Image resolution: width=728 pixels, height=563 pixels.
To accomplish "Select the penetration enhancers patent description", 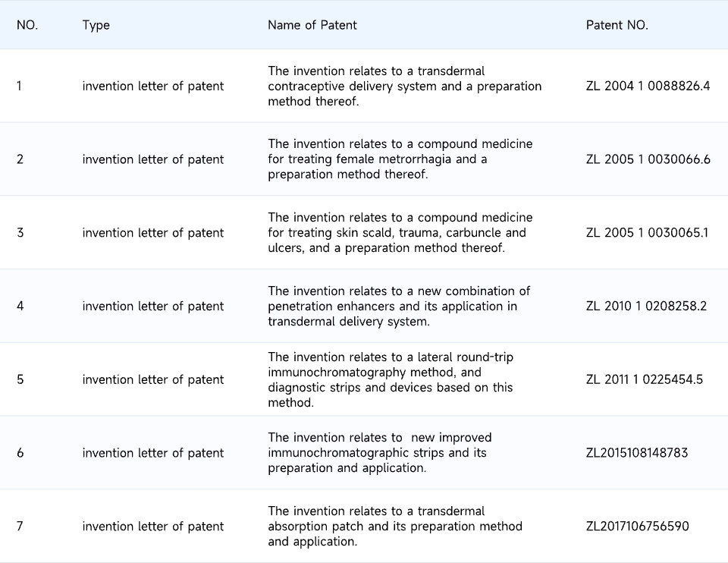I will (x=399, y=306).
